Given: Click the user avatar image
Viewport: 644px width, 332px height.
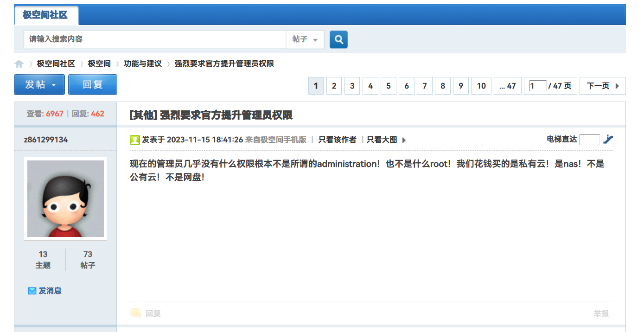Looking at the screenshot, I should click(65, 198).
